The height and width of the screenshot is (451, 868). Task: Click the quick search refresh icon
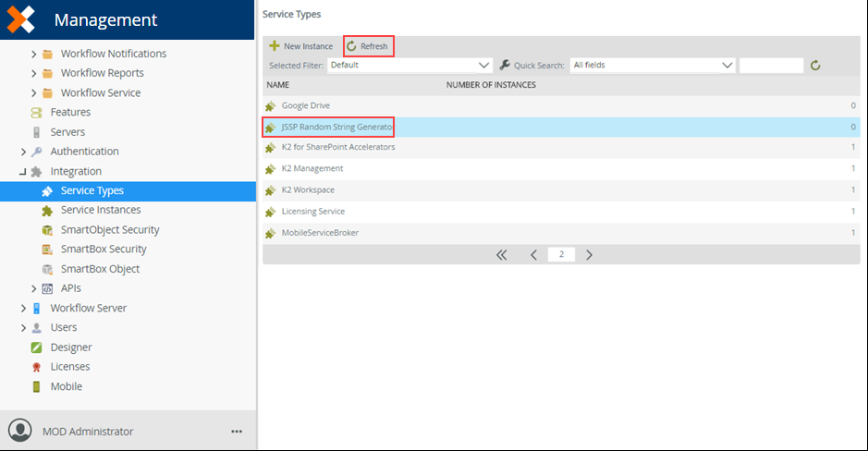click(815, 66)
